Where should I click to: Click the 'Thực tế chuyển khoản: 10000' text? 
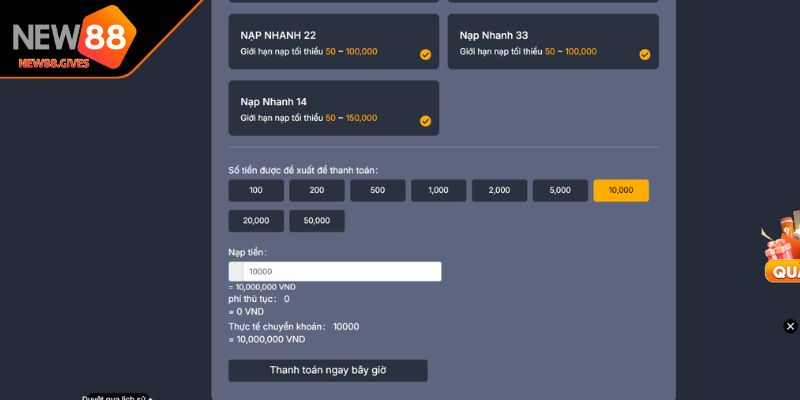tap(294, 327)
